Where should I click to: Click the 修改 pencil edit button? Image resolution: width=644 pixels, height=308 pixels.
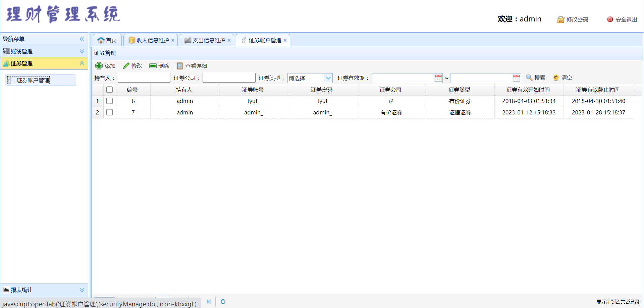coord(132,66)
